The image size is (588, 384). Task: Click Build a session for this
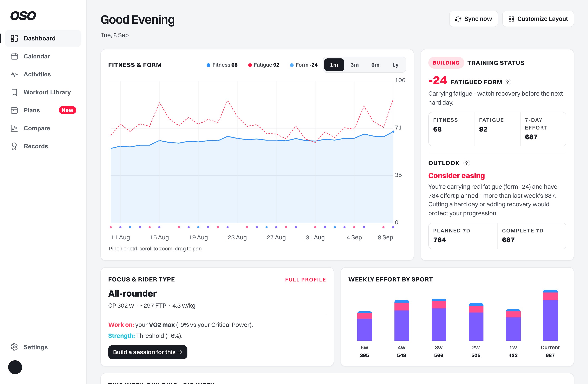click(147, 352)
